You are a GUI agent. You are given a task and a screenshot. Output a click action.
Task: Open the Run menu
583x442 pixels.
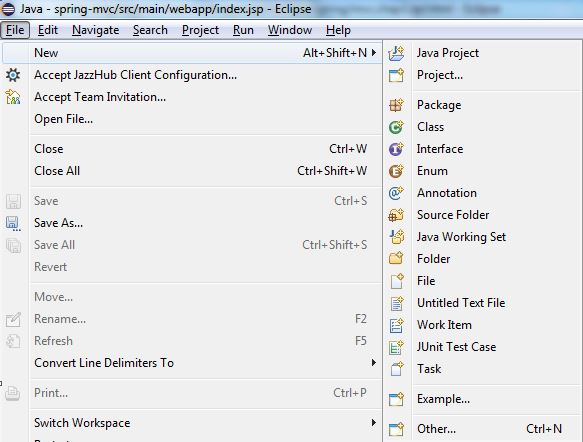(x=243, y=30)
